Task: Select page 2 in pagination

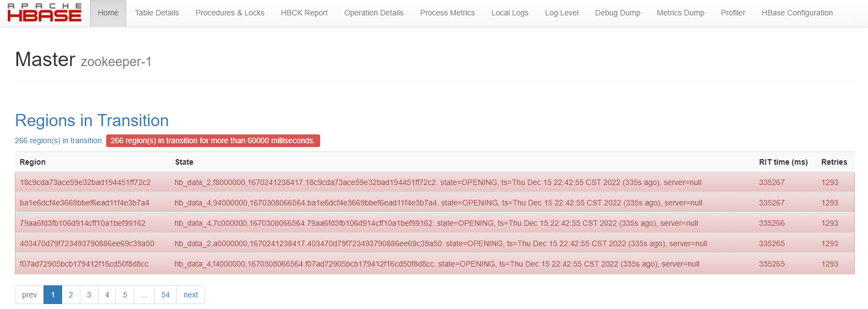Action: click(71, 295)
